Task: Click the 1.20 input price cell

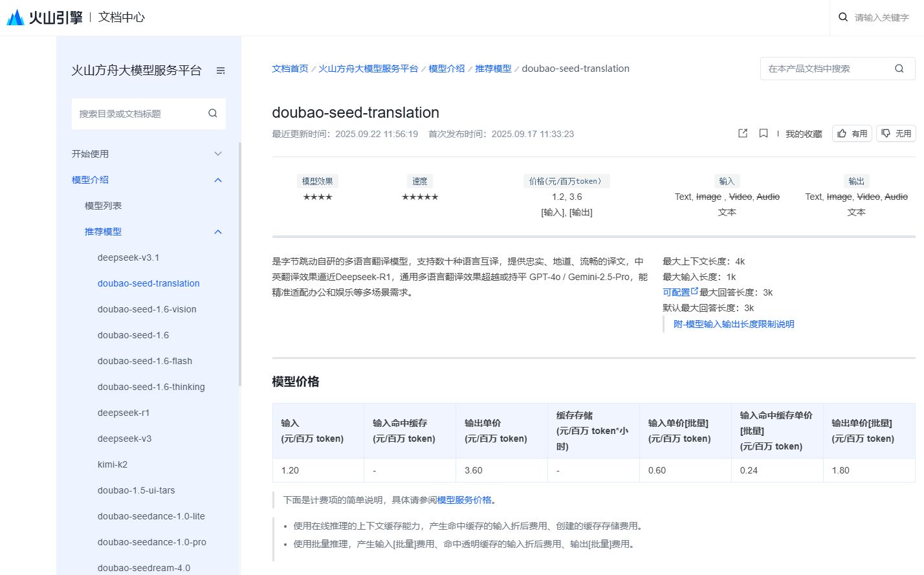Action: [318, 470]
